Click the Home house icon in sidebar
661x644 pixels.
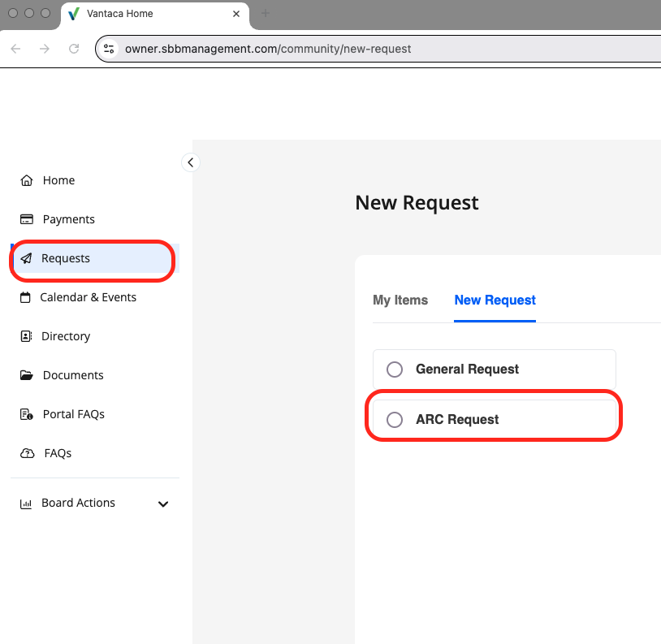click(x=27, y=180)
